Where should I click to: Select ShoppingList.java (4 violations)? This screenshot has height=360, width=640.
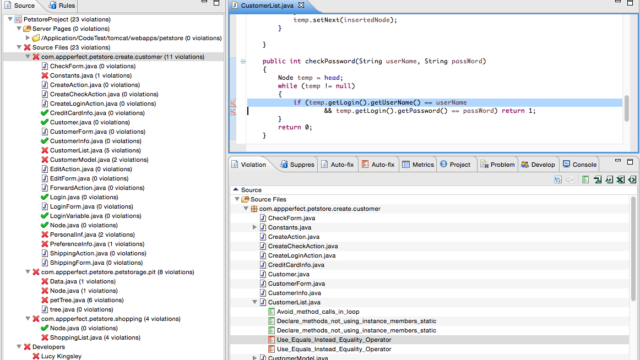pyautogui.click(x=95, y=338)
